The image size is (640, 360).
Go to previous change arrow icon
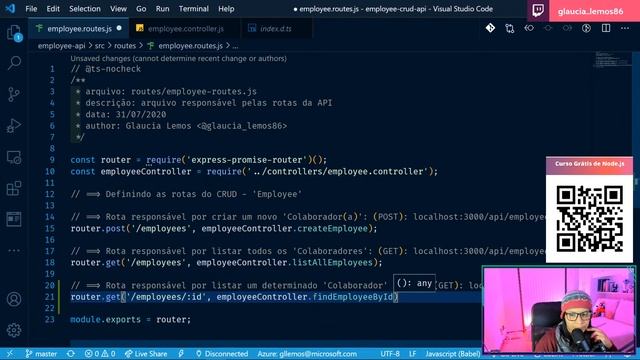(529, 28)
